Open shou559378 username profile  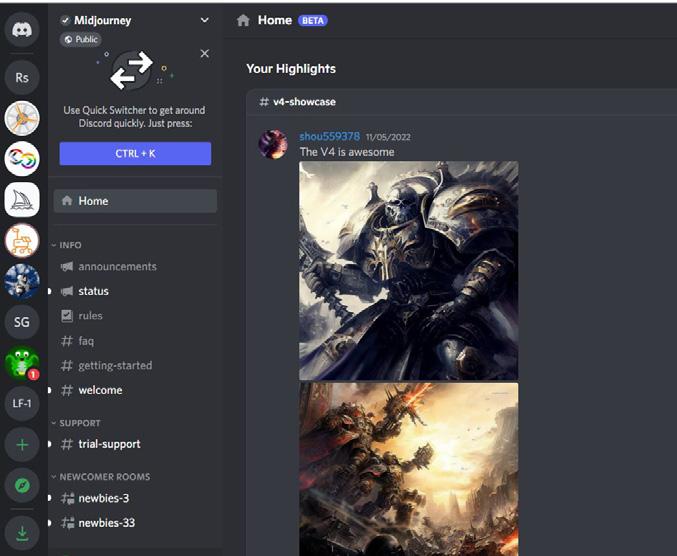pos(330,136)
